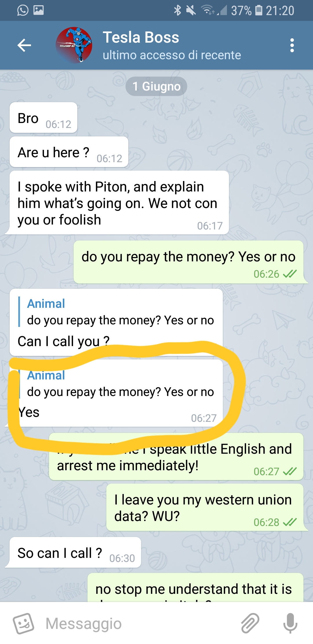Tap the "Bro" message bubble
The image size is (313, 644).
[43, 118]
